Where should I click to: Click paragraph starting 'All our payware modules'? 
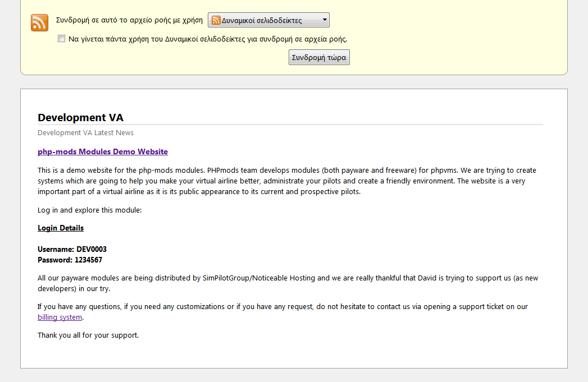(288, 283)
